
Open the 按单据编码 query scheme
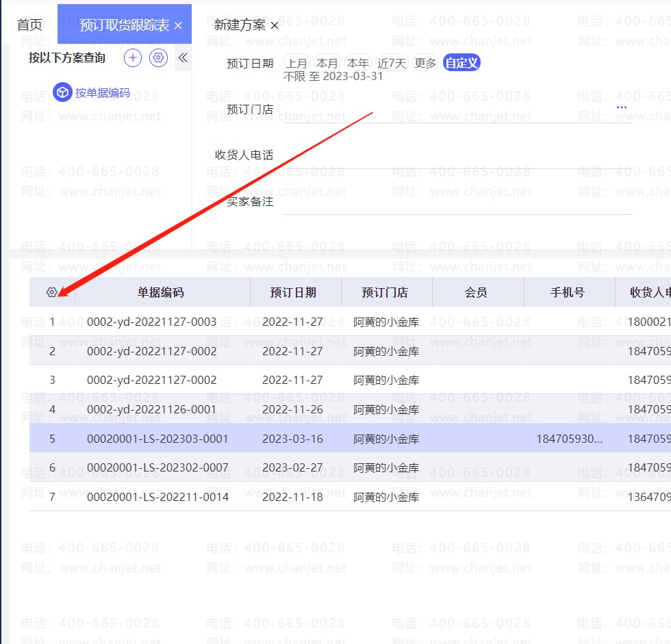pos(103,93)
